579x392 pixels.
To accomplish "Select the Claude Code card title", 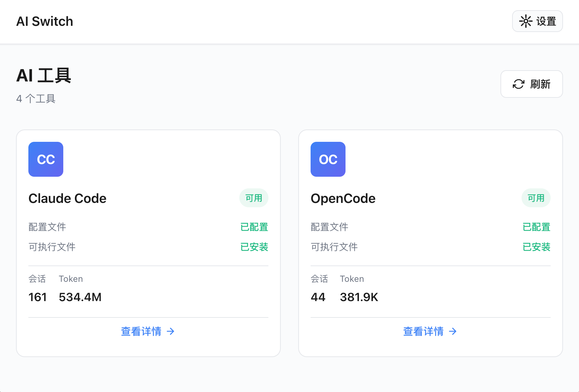I will (67, 199).
